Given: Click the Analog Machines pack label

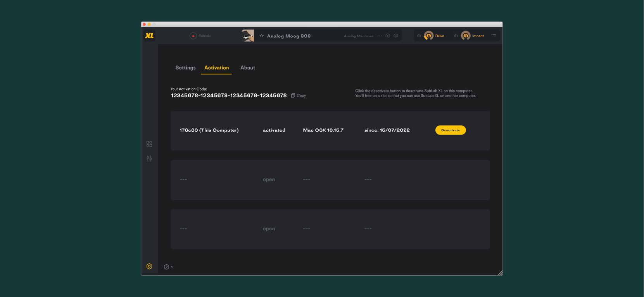Looking at the screenshot, I should coord(359,36).
